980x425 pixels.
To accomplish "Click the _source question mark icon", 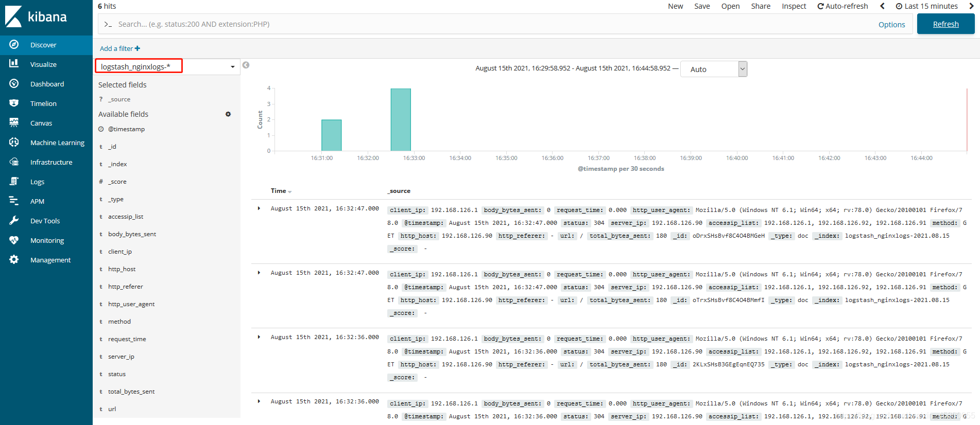I will pos(101,99).
